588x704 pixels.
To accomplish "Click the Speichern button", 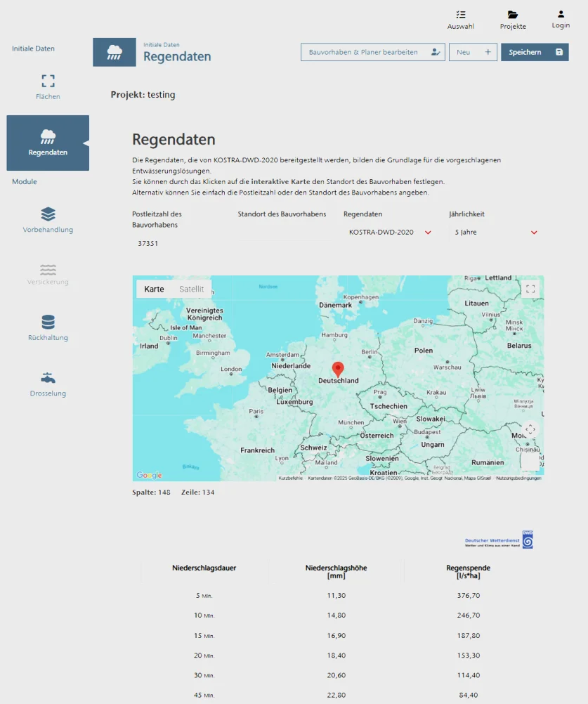I will point(535,52).
